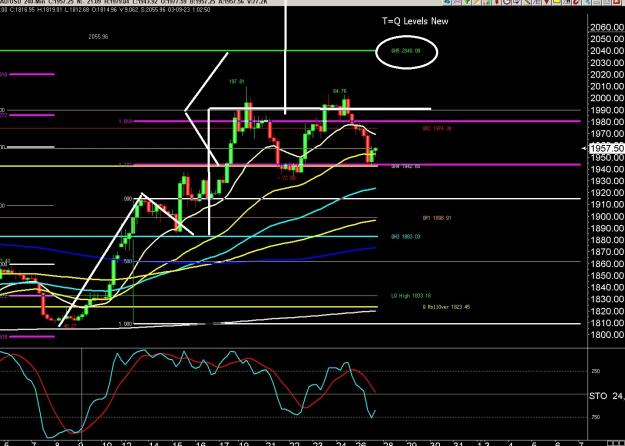This screenshot has height=446, width=625.
Task: Click the 2055.96 label on the chart
Action: click(x=98, y=37)
